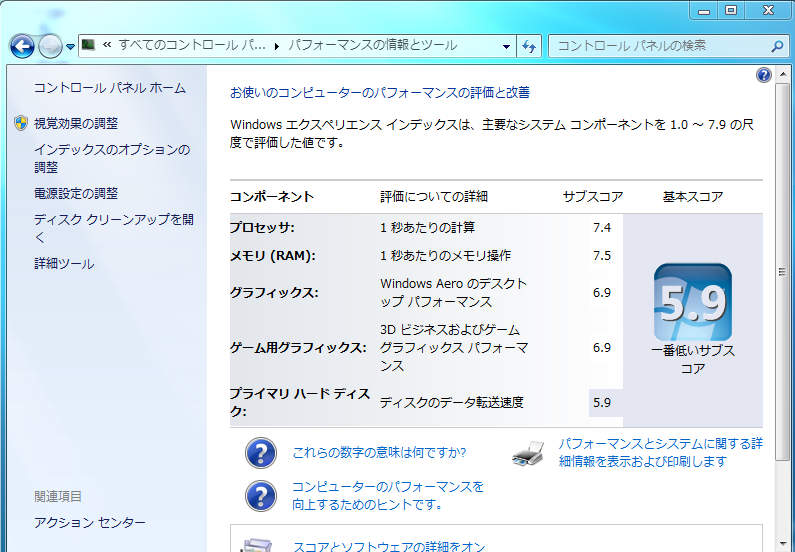795x552 pixels.
Task: Click heading お使いのコンピューターのパフォーマンスの評価と改善
Action: click(x=380, y=93)
